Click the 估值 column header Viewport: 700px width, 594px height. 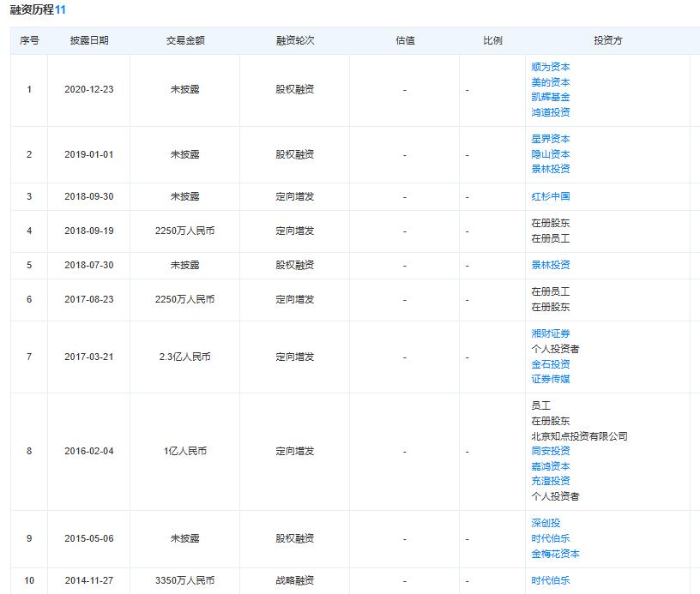coord(406,40)
